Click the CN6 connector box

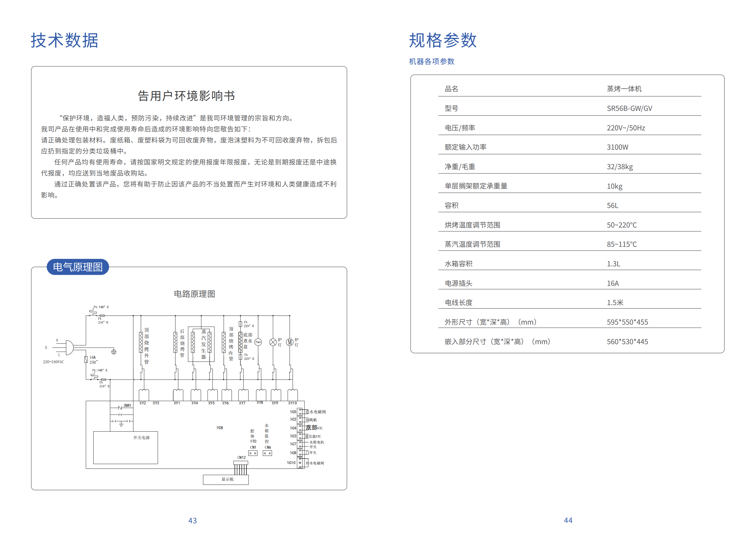pyautogui.click(x=267, y=453)
